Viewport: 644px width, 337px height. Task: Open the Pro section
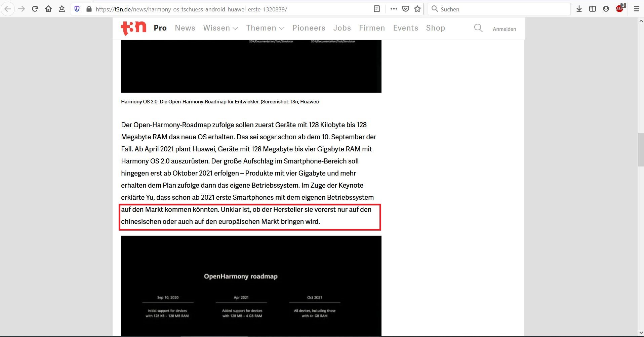[x=160, y=28]
